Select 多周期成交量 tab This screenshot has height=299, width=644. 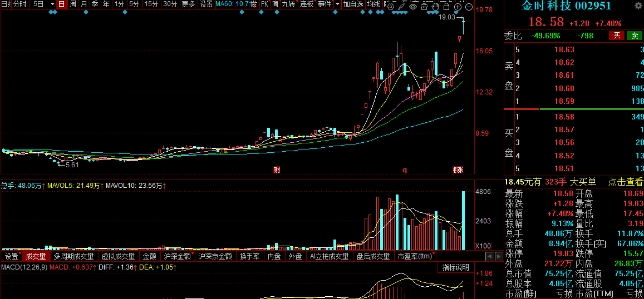pyautogui.click(x=74, y=257)
